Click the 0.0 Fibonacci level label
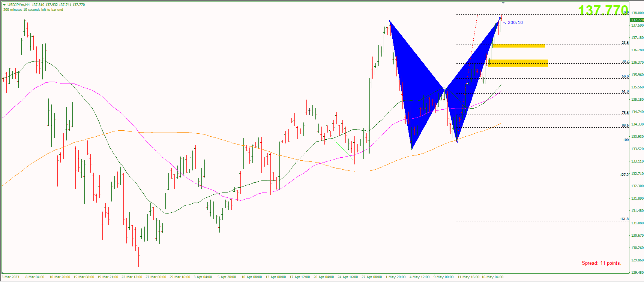644x282 pixels. [x=626, y=12]
